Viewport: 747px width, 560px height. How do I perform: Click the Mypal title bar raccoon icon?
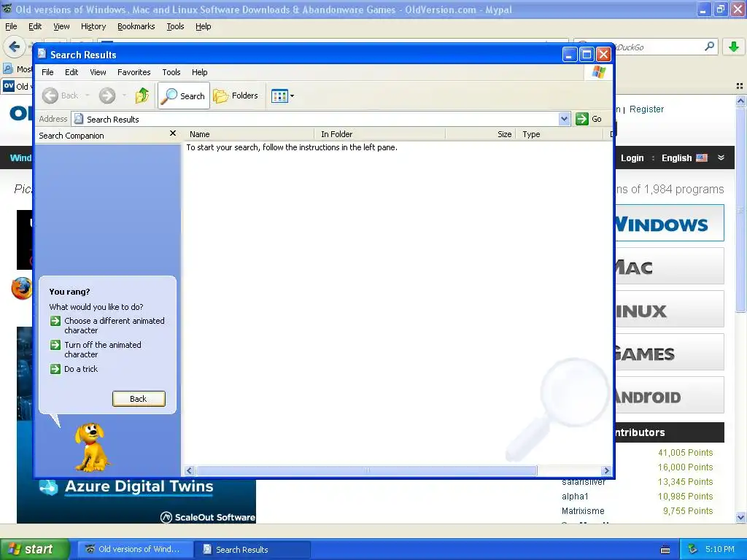7,9
